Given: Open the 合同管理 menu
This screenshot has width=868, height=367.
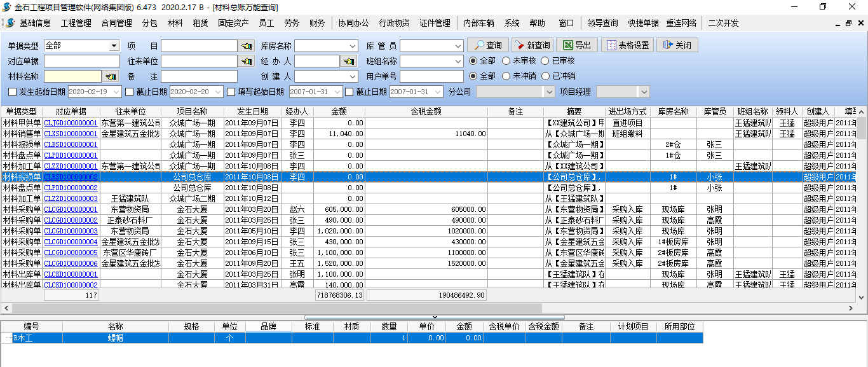Looking at the screenshot, I should [x=116, y=23].
